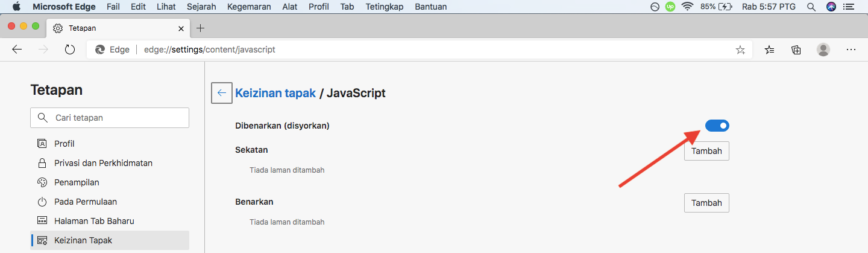Click the macOS Spotlight search icon

(x=811, y=7)
